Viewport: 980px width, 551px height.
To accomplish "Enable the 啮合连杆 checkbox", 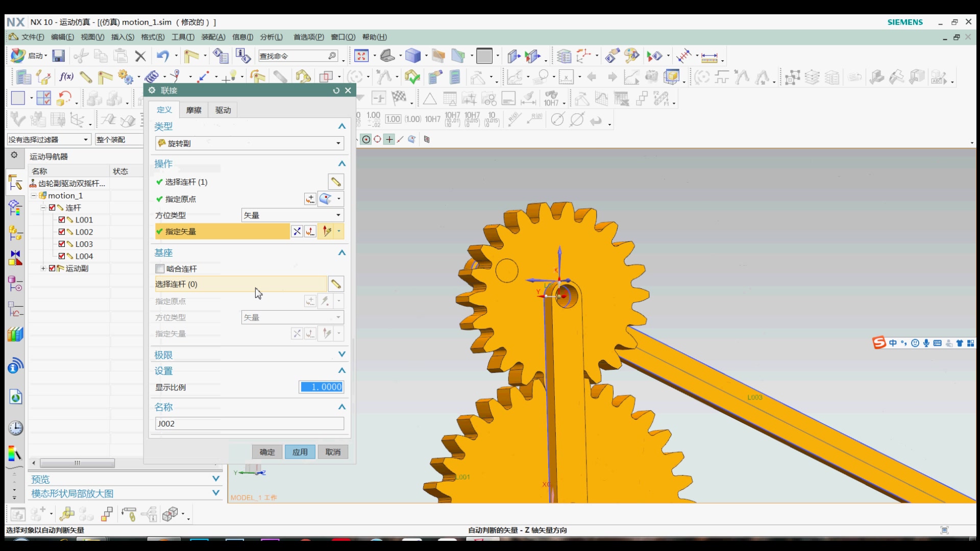I will coord(160,269).
